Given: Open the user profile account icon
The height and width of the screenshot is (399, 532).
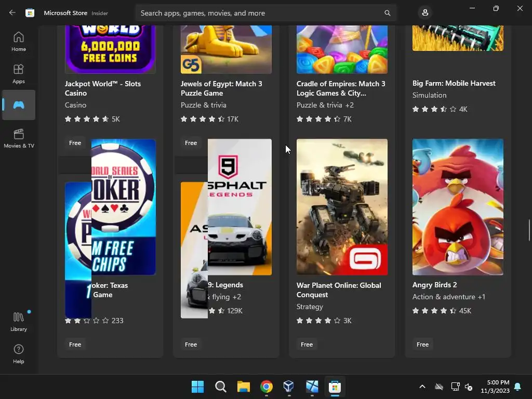Looking at the screenshot, I should pos(425,13).
